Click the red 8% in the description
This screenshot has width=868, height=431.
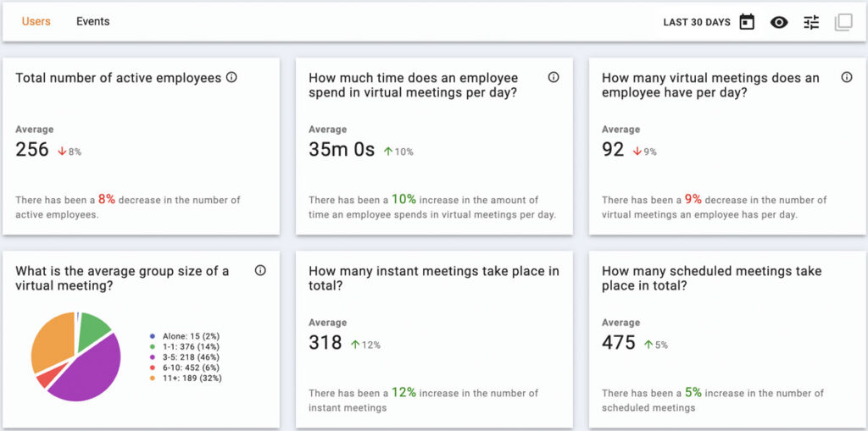(x=107, y=199)
